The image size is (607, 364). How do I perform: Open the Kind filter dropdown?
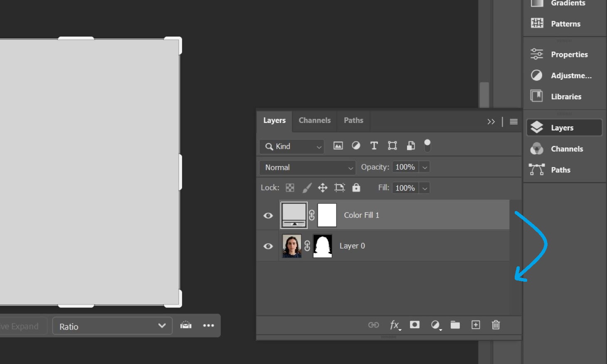[291, 146]
